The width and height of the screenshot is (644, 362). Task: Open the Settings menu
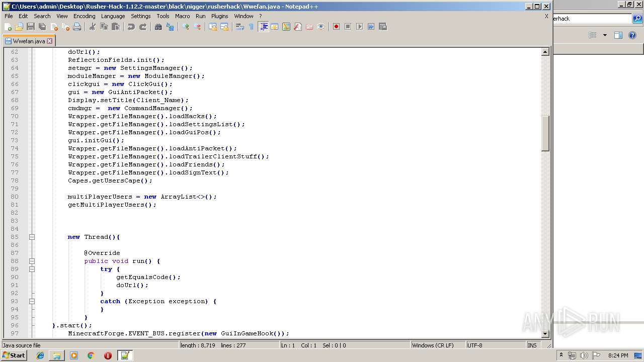(140, 16)
